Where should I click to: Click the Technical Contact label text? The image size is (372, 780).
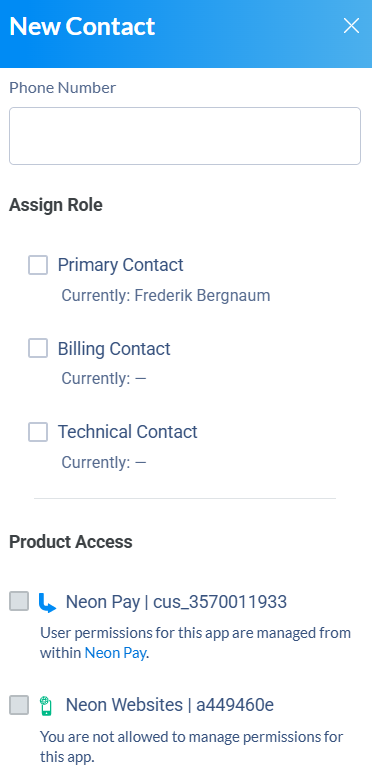(128, 432)
